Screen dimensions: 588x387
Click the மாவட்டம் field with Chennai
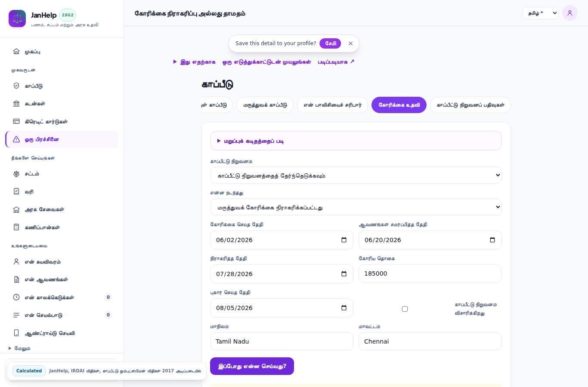click(x=430, y=341)
